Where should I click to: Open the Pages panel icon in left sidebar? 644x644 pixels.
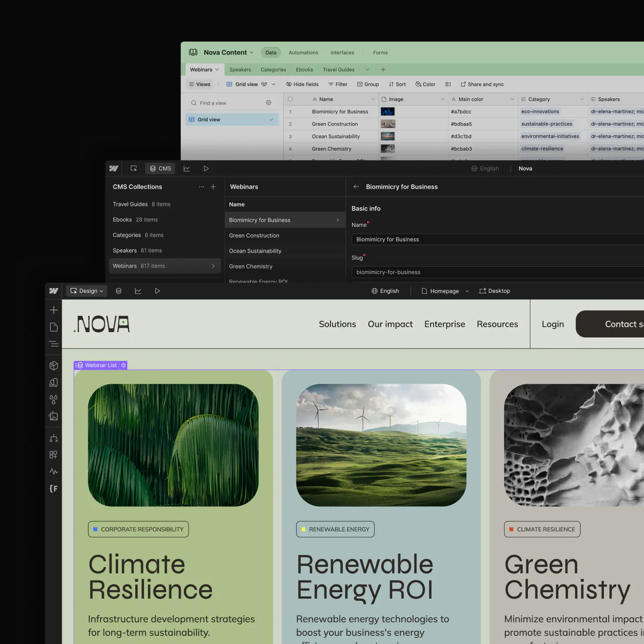pos(54,327)
